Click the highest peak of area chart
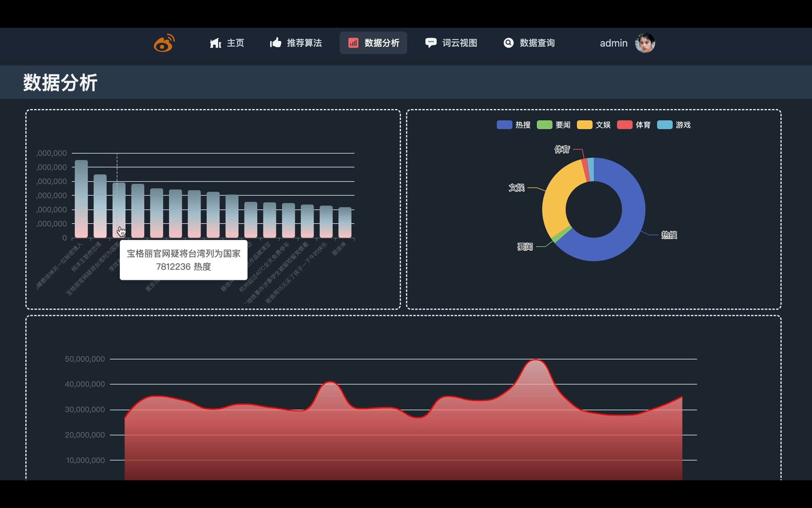Image resolution: width=812 pixels, height=508 pixels. 536,360
